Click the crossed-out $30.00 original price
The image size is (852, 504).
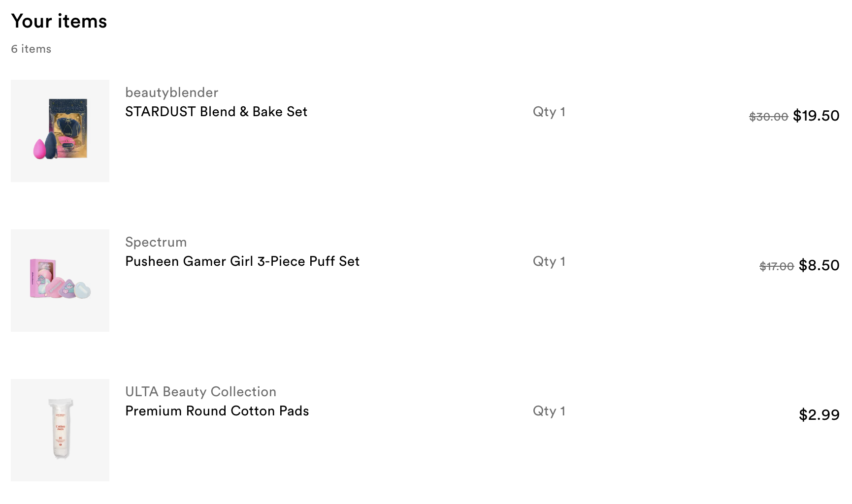click(x=769, y=117)
